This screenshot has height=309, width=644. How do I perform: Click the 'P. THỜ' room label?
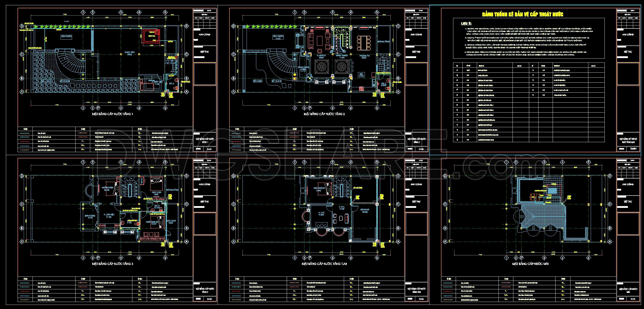(x=322, y=213)
